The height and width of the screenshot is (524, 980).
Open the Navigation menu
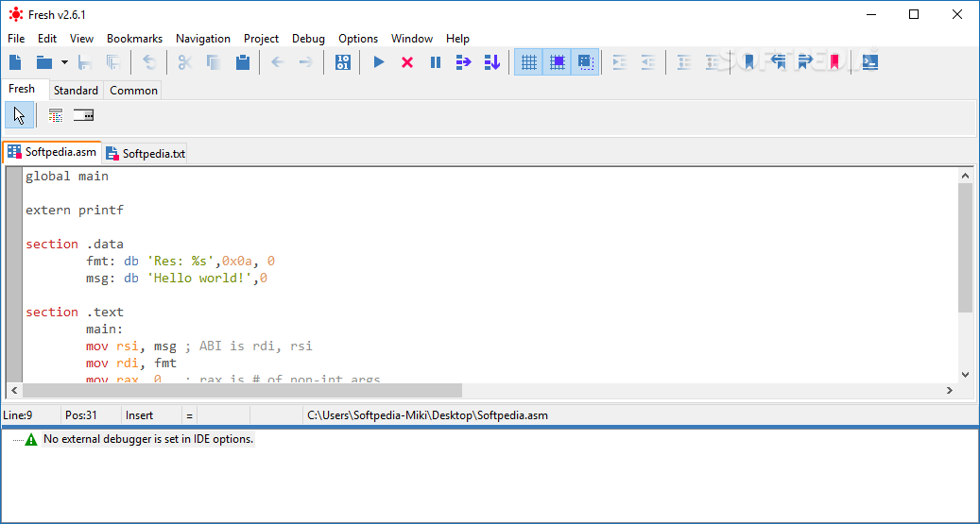pos(203,38)
